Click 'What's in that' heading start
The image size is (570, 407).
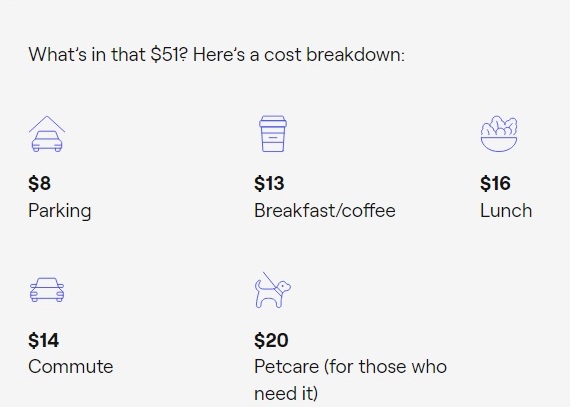[x=87, y=55]
